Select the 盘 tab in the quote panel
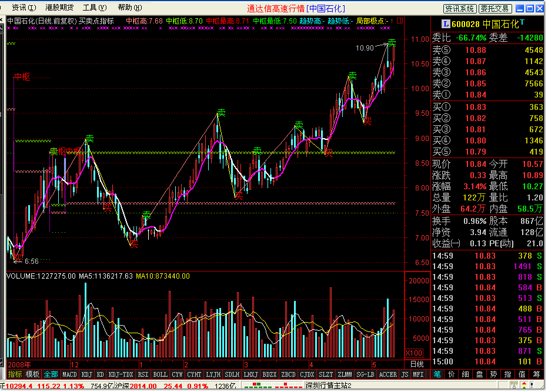Image resolution: width=548 pixels, height=392 pixels. pos(480,374)
